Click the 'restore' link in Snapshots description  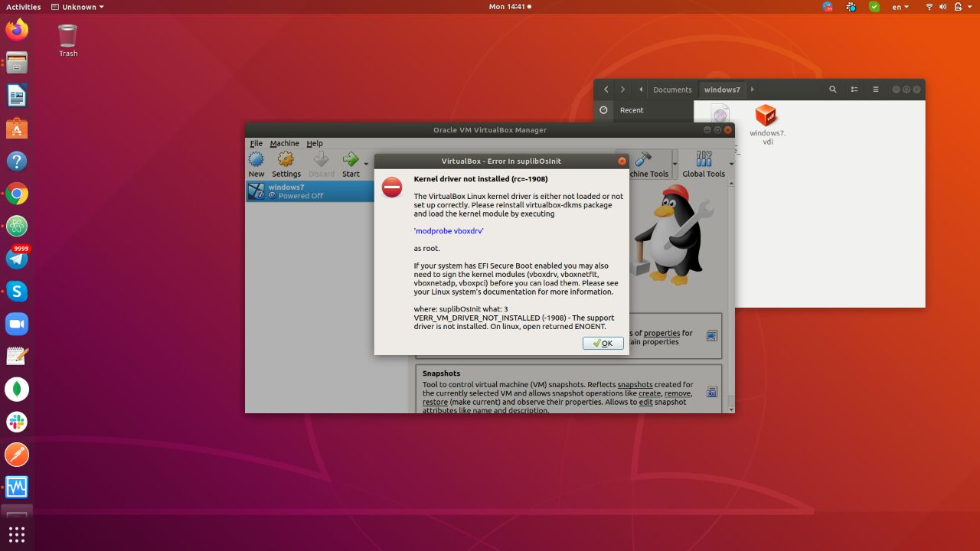coord(435,402)
